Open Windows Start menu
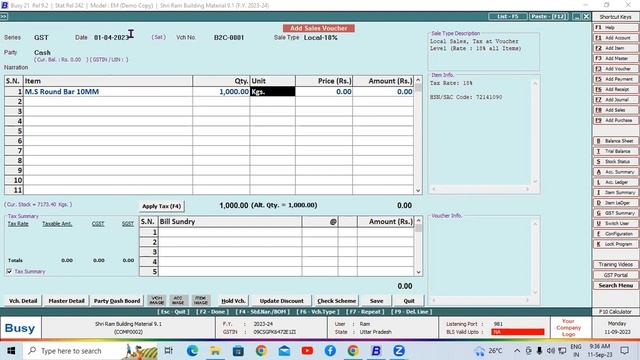 11,351
